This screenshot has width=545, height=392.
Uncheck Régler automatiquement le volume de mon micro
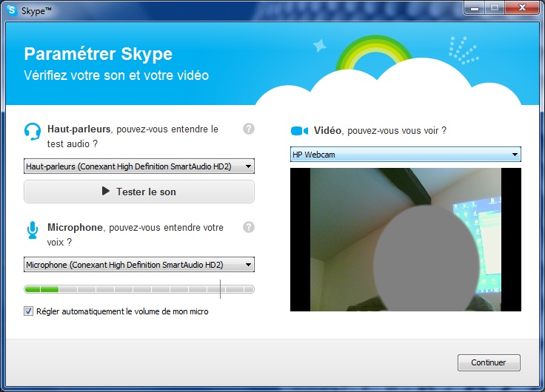coord(28,311)
